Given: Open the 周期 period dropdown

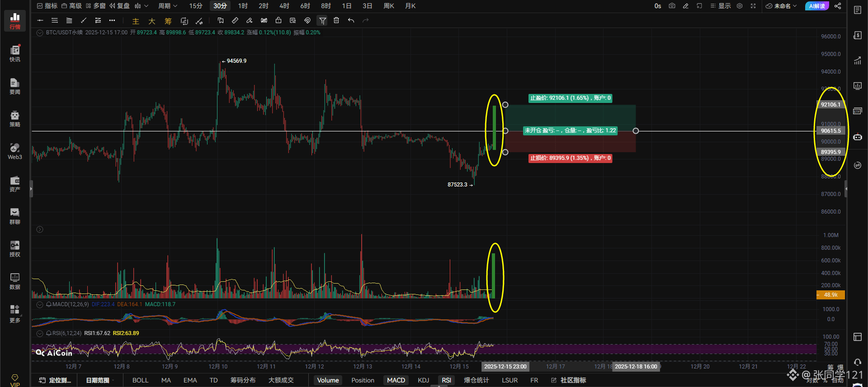Looking at the screenshot, I should point(168,6).
